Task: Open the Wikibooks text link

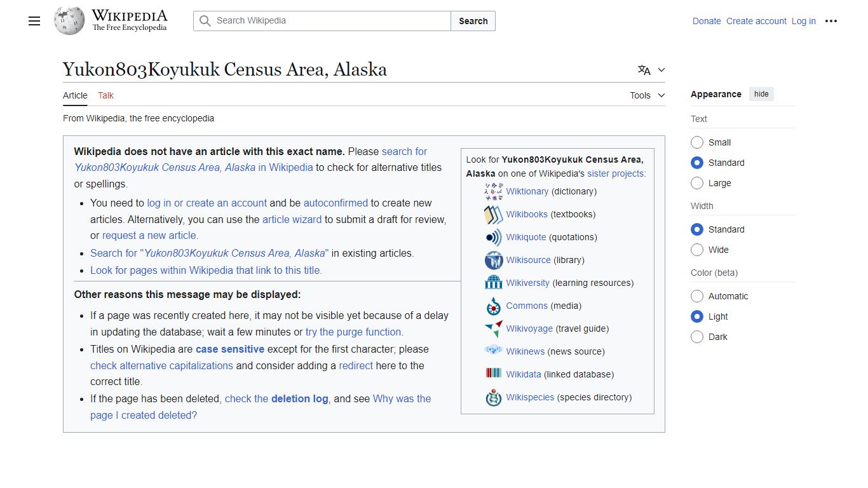Action: click(x=527, y=214)
